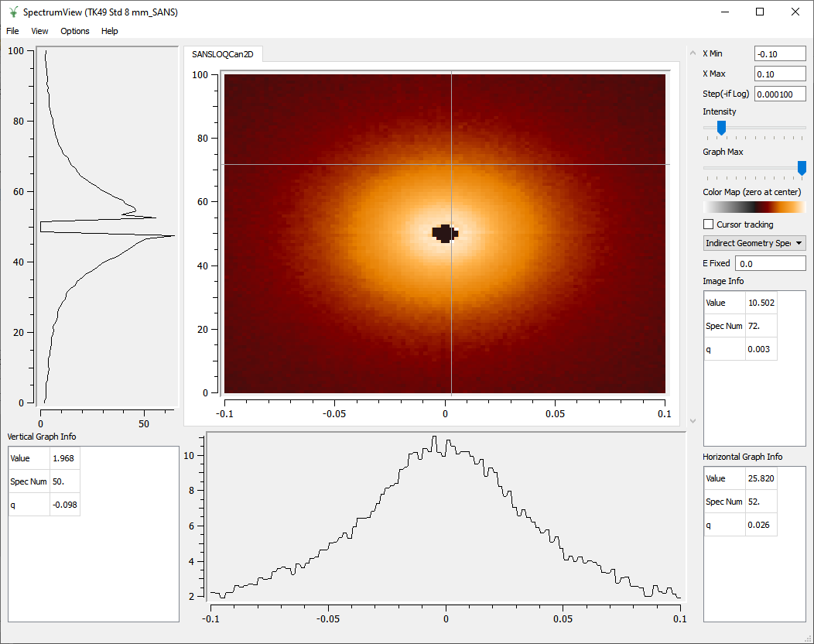814x644 pixels.
Task: Open the Options menu
Action: point(74,31)
